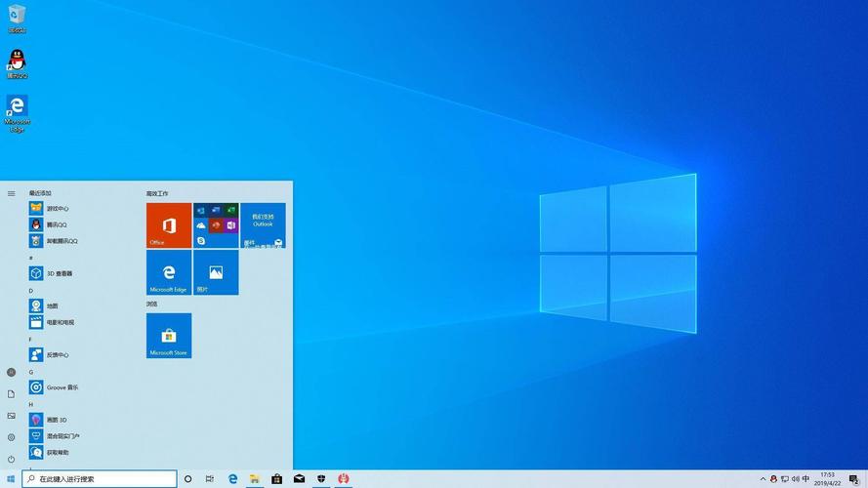Screen dimensions: 868x488
Task: Click the Windows Start button
Action: [10, 479]
